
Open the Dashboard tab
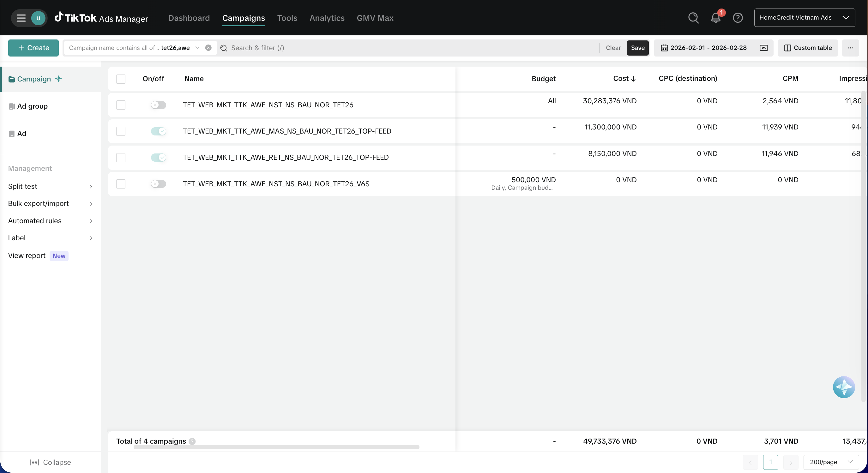coord(189,18)
